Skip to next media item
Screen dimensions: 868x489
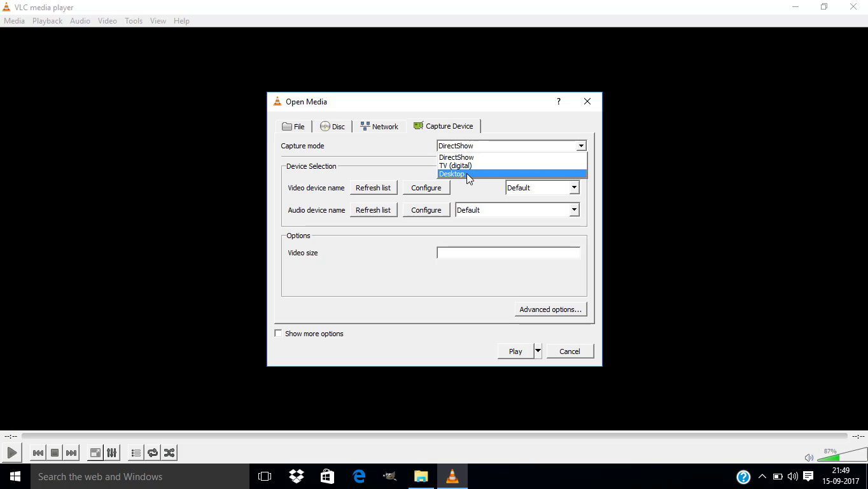[71, 453]
